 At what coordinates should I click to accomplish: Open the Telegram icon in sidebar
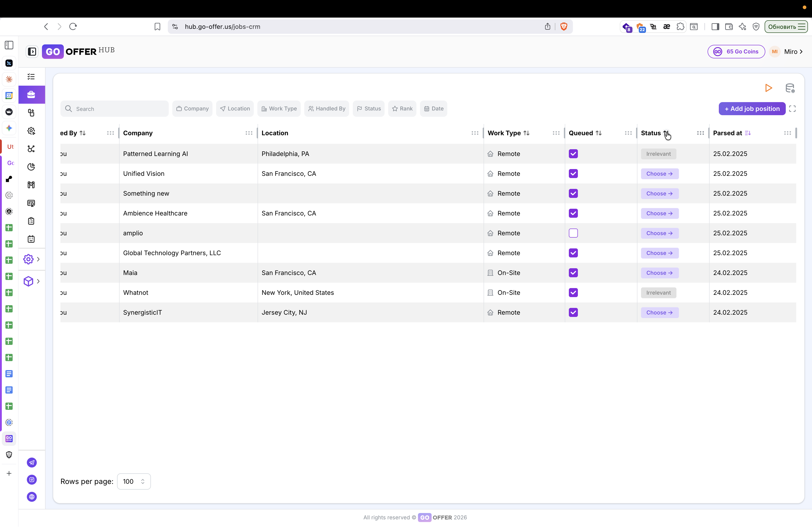(32, 463)
